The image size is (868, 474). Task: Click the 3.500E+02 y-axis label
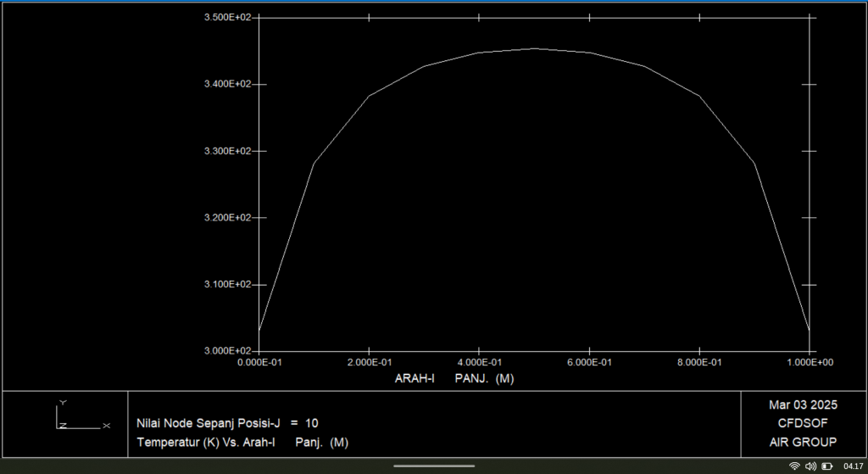coord(228,18)
